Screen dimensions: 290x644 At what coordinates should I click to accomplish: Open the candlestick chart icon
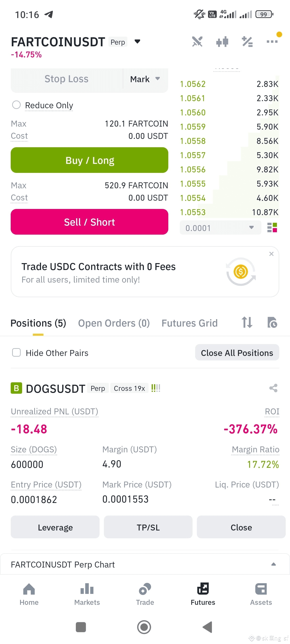(222, 42)
